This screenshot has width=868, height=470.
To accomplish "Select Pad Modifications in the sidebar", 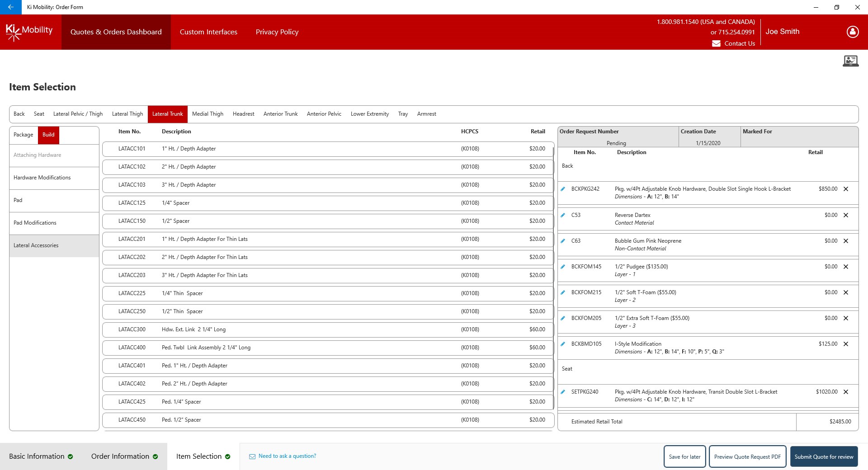I will (x=35, y=223).
